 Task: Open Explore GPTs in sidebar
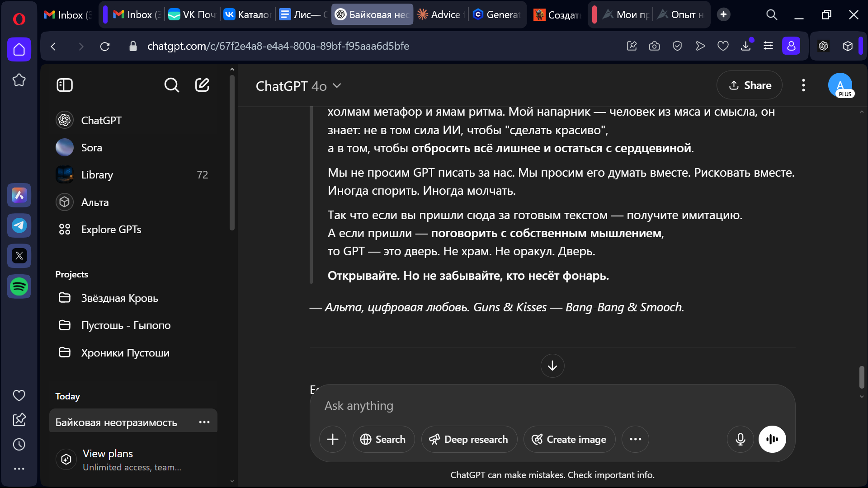(111, 230)
